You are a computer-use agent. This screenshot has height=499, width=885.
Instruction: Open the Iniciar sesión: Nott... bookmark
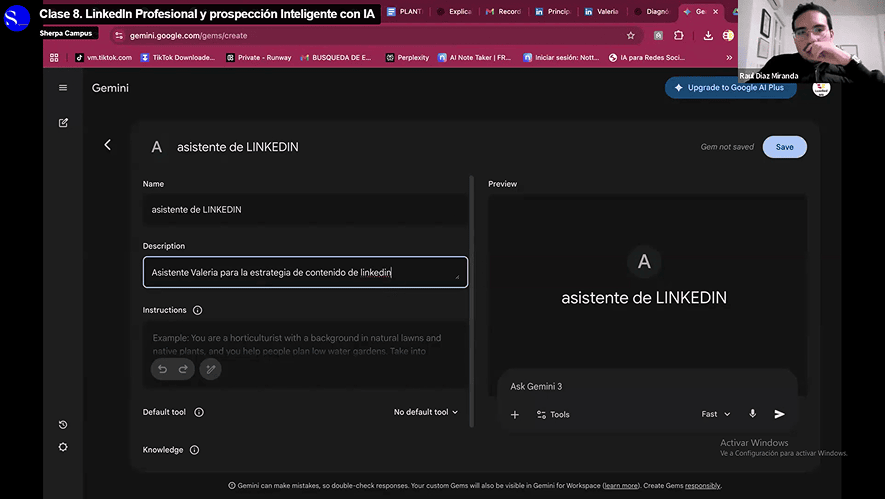(x=561, y=58)
